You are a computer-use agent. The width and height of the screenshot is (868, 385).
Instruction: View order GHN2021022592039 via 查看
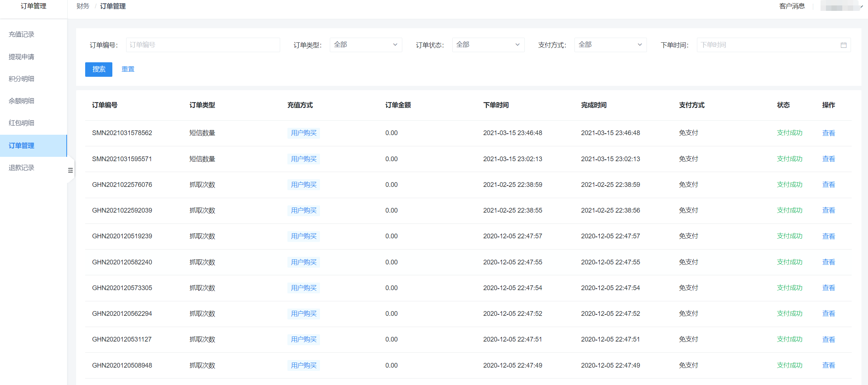pyautogui.click(x=828, y=210)
